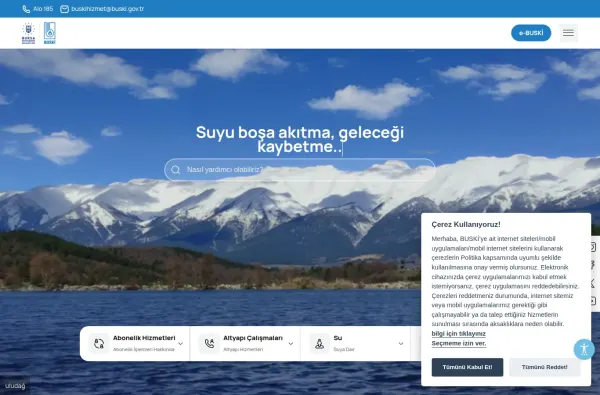Click the 'Suyu boşa akıtma' hero headline
The width and height of the screenshot is (600, 395).
pos(300,139)
